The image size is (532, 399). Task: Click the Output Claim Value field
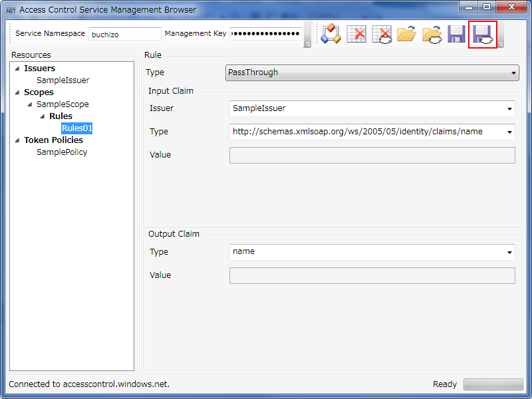372,275
